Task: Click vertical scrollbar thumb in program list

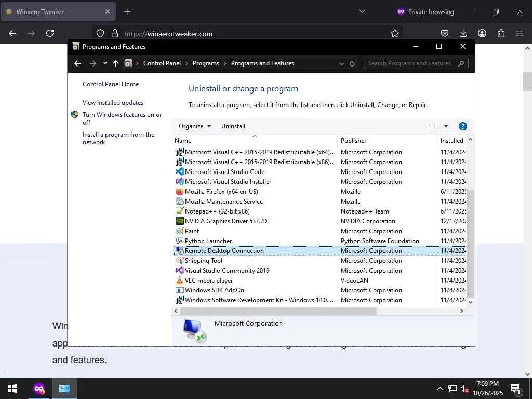Action: click(470, 243)
